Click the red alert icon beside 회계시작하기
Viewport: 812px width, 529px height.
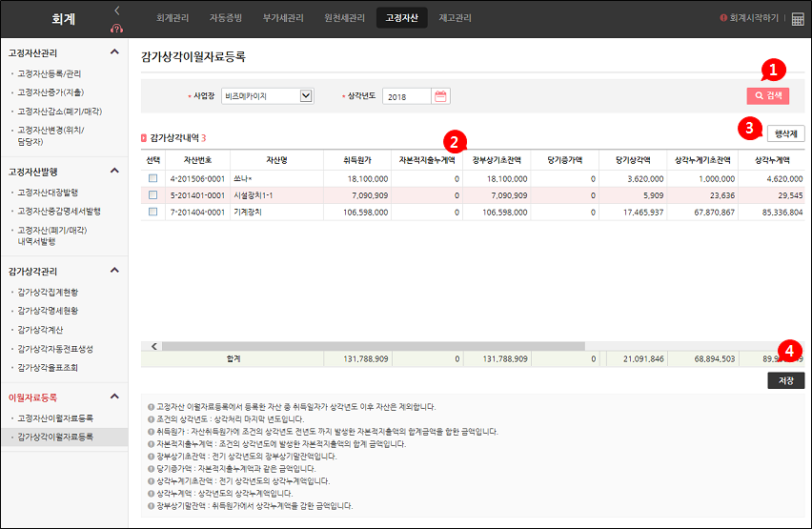(723, 18)
